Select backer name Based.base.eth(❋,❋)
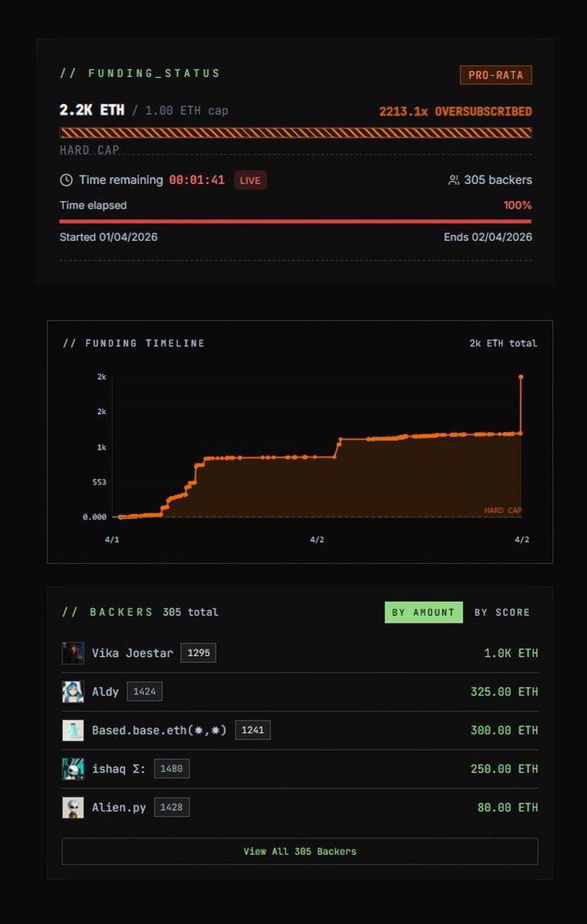The width and height of the screenshot is (587, 924). pos(159,730)
